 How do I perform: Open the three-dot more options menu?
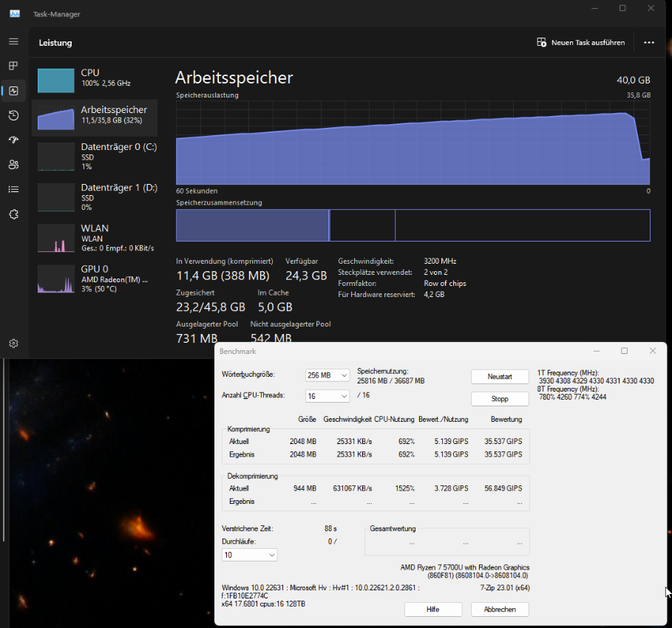pos(648,43)
